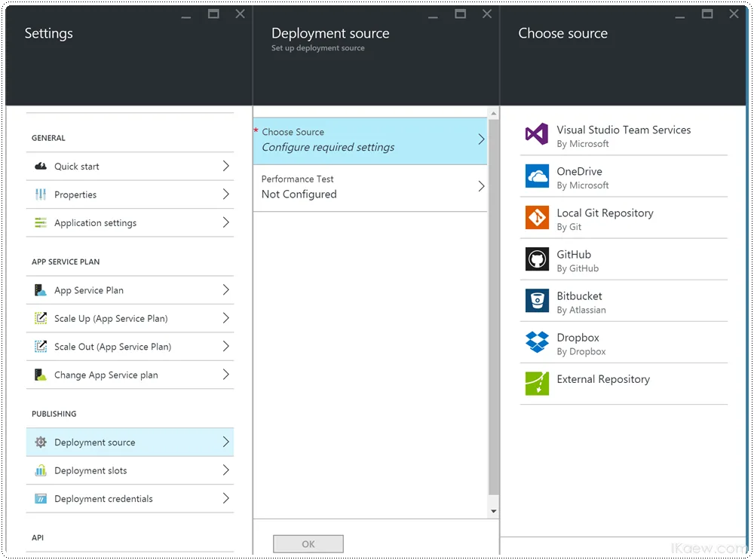
Task: Click the 'Not Configured' status text
Action: (x=299, y=194)
